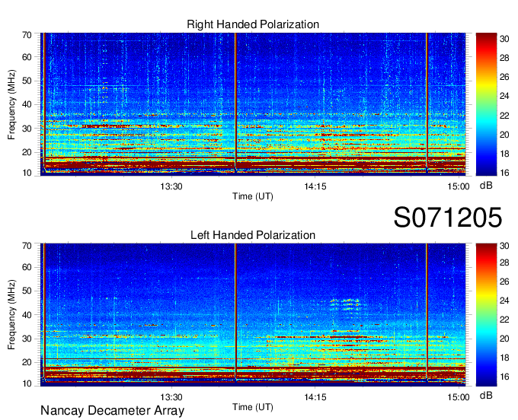
Task: Click the "dB" unit label of Right Handed colorbar
Action: click(x=486, y=186)
